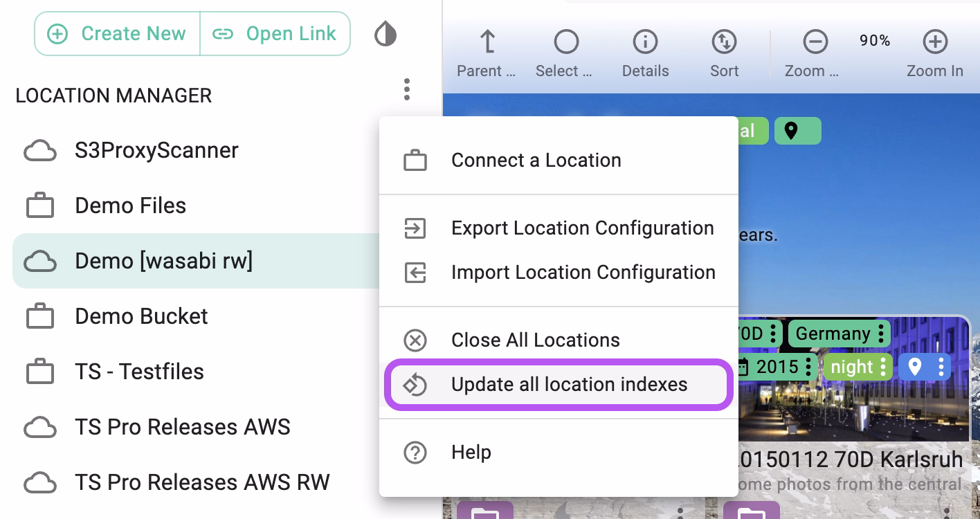Click "Close All Locations" menu entry

pyautogui.click(x=535, y=340)
